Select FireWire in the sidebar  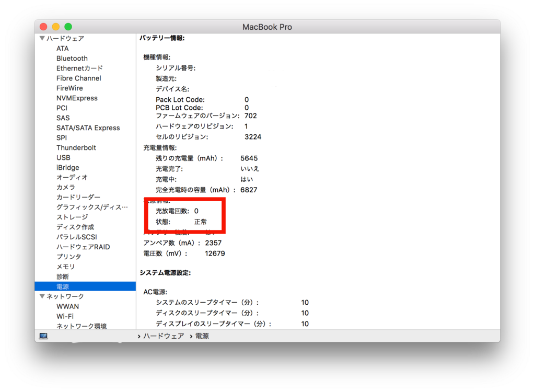click(69, 88)
